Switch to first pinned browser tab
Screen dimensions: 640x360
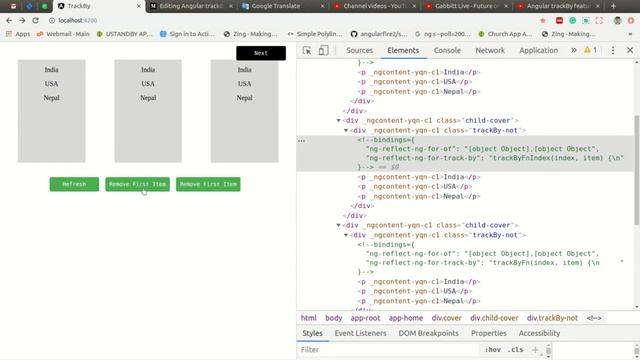13,6
